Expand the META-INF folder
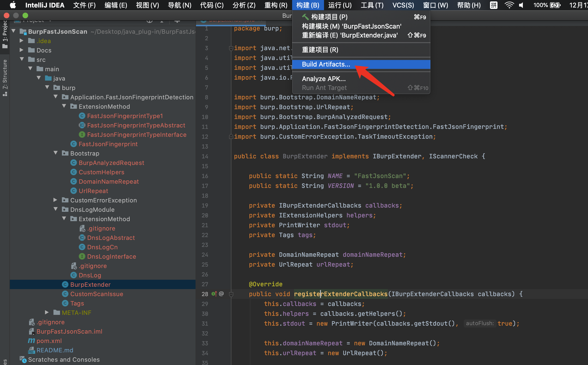The image size is (588, 365). 47,312
